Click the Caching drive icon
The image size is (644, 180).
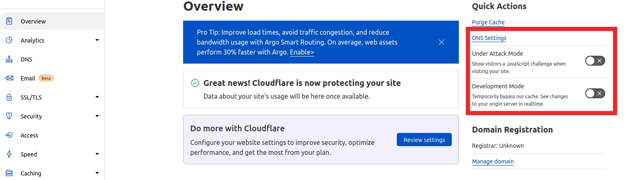9,173
